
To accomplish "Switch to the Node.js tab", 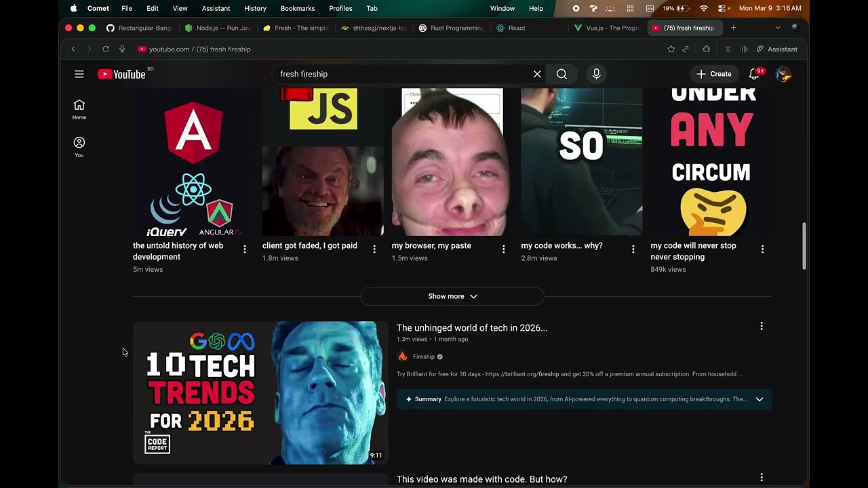I will [x=217, y=28].
